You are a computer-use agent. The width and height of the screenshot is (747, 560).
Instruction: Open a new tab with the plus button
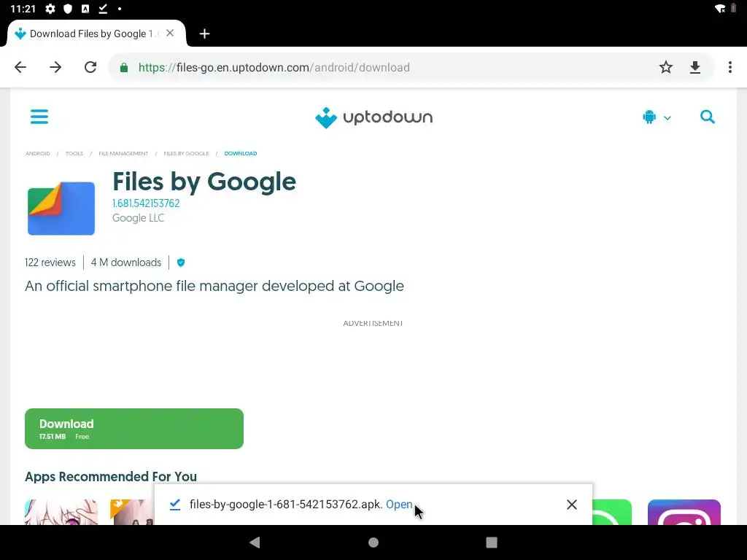[x=204, y=34]
